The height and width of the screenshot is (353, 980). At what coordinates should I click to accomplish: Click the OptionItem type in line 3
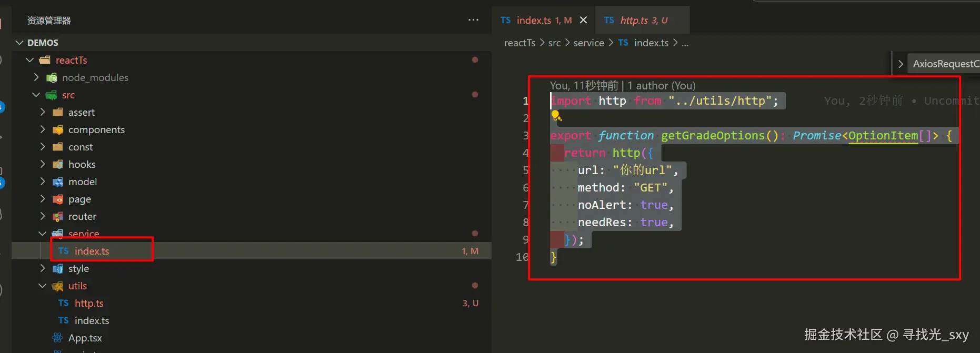click(883, 135)
